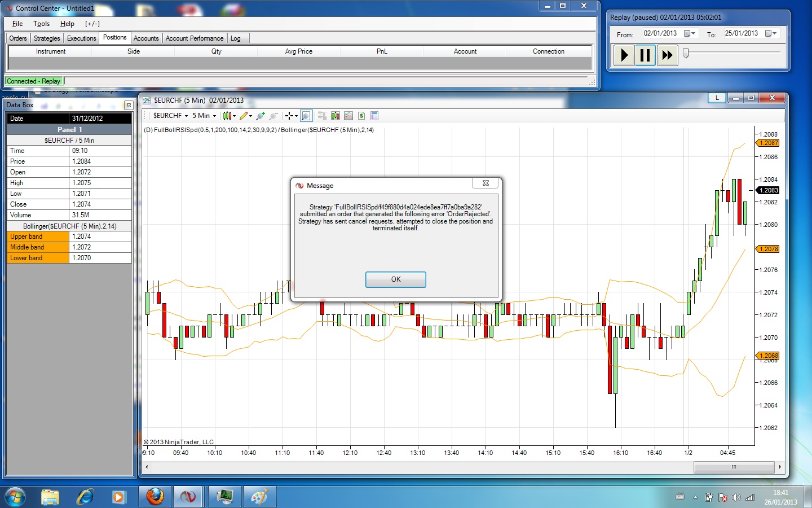Viewport: 812px width, 508px height.
Task: Click the Qty column header
Action: pos(217,51)
